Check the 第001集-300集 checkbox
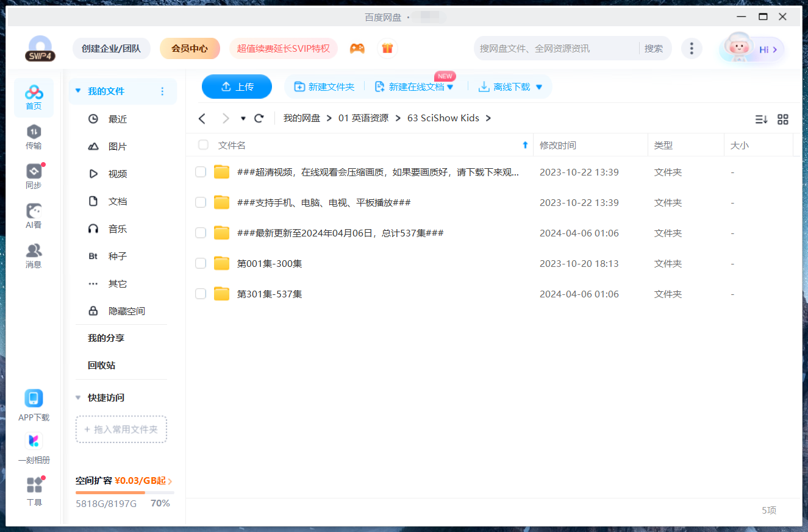808x532 pixels. (201, 263)
